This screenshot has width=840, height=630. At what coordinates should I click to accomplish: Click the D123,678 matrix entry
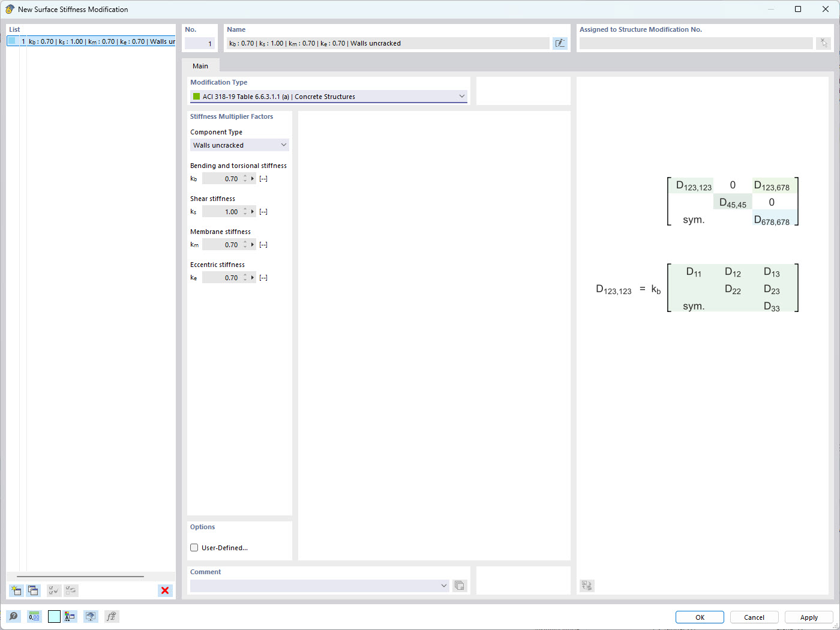[x=772, y=186]
